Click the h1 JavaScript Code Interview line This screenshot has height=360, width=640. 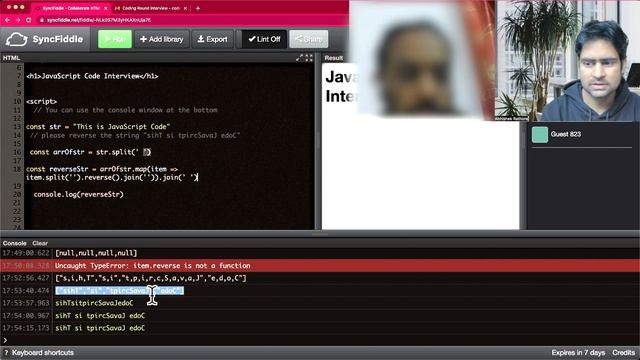tap(92, 76)
